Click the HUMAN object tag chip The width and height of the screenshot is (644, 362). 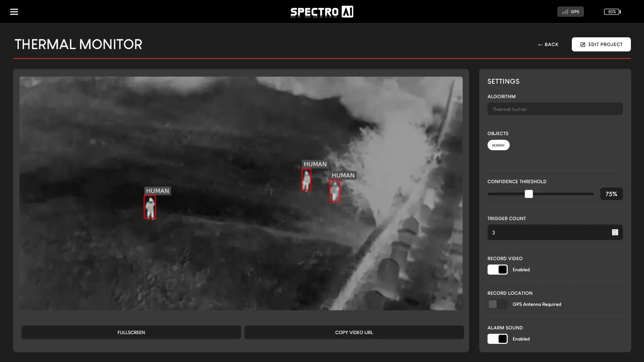[498, 145]
